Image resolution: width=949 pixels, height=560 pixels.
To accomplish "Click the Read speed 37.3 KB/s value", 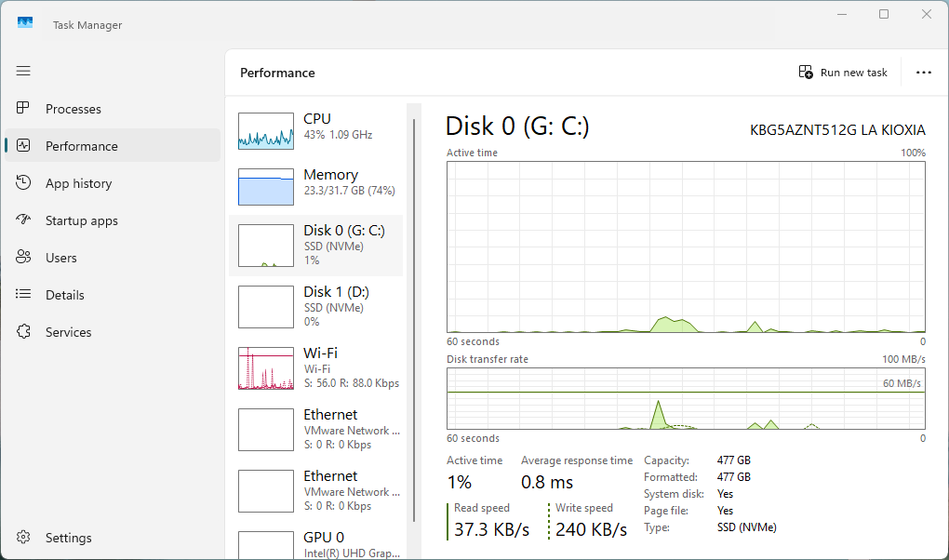I will coord(491,529).
